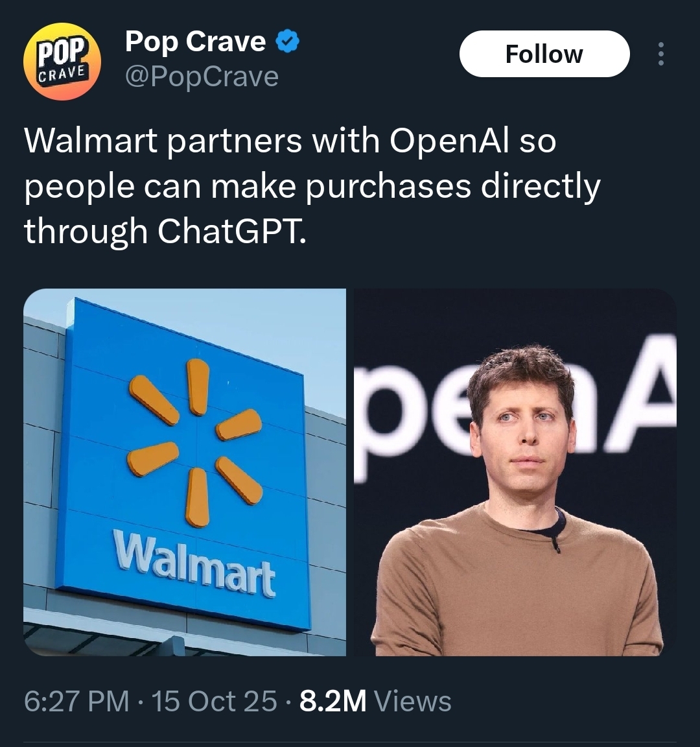Click the @PopCrave handle

pyautogui.click(x=202, y=77)
